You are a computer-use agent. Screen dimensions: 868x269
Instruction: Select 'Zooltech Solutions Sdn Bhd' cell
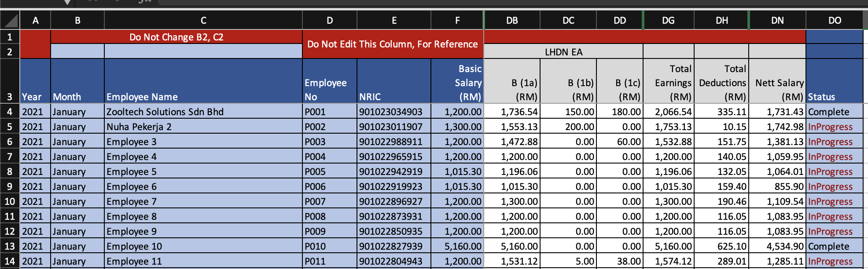click(203, 112)
